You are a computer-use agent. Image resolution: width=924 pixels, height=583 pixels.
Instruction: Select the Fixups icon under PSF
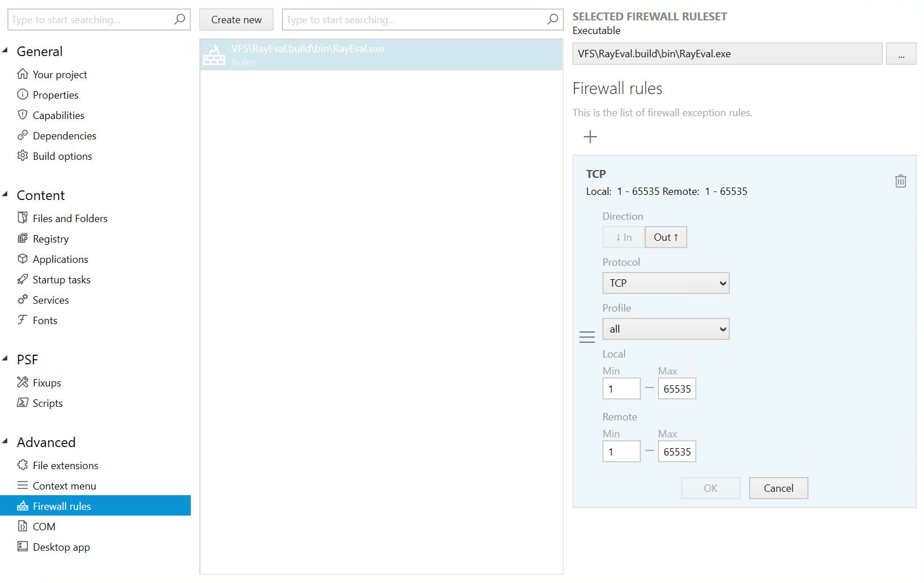coord(22,382)
